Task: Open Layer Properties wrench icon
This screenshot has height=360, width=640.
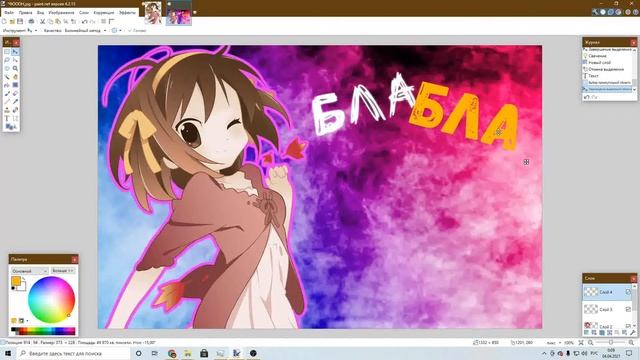Action: pyautogui.click(x=632, y=332)
